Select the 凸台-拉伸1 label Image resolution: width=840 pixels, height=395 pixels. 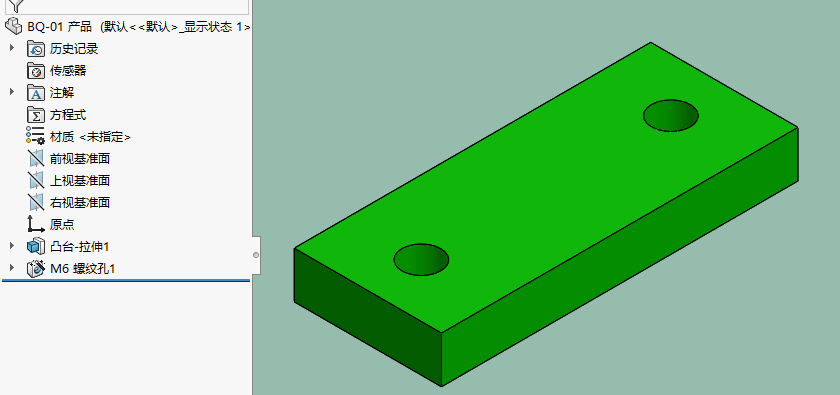pos(80,247)
